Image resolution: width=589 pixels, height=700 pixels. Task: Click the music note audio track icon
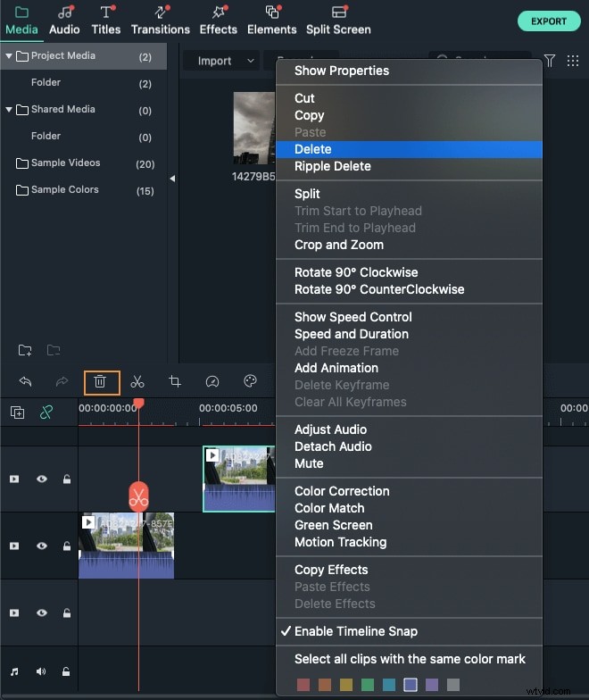(14, 671)
